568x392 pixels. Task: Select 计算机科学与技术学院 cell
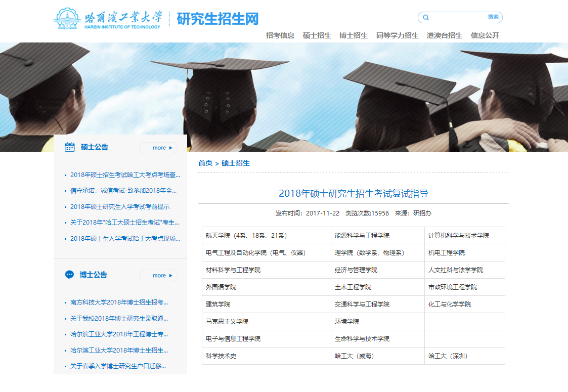point(465,236)
